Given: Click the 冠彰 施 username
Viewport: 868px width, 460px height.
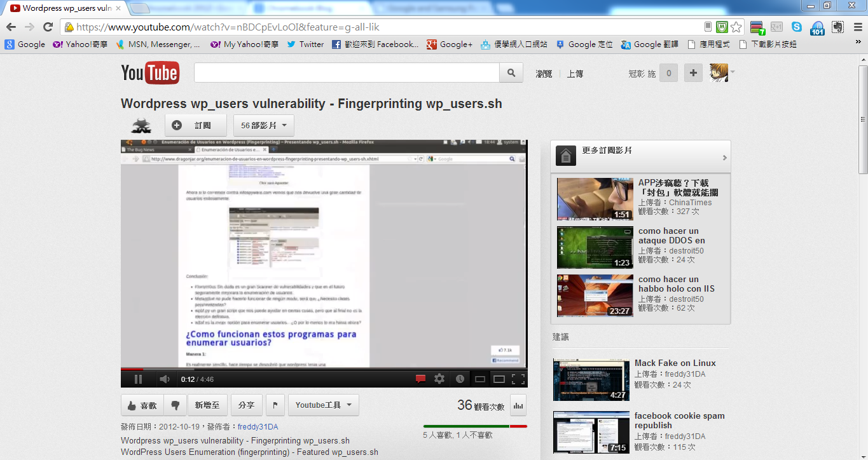Looking at the screenshot, I should tap(642, 74).
